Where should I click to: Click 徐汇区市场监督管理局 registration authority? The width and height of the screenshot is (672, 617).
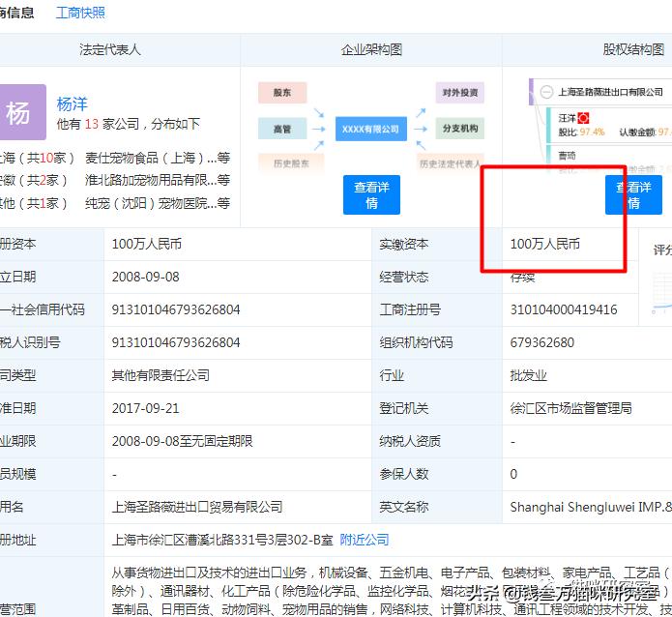[570, 408]
